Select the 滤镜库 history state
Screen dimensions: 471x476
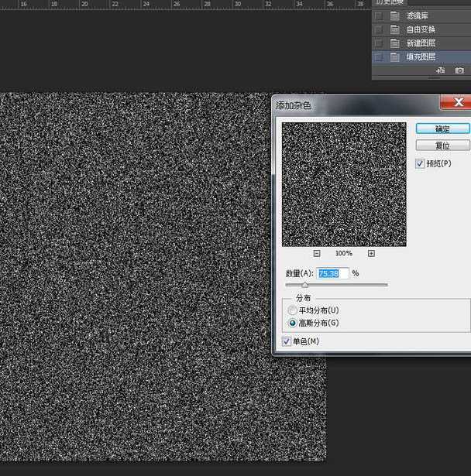pos(421,15)
